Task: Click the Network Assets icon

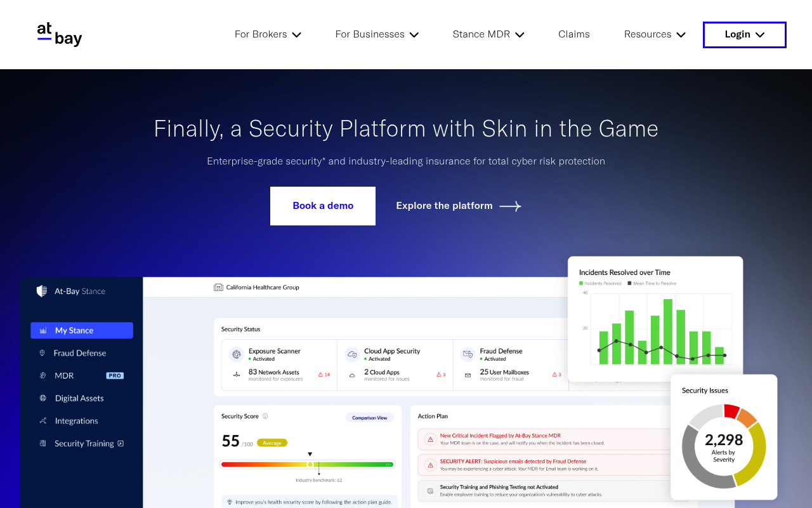Action: point(237,375)
